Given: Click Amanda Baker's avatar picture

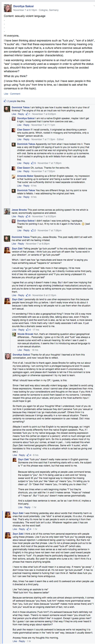Looking at the screenshot, I should (14, 177).
